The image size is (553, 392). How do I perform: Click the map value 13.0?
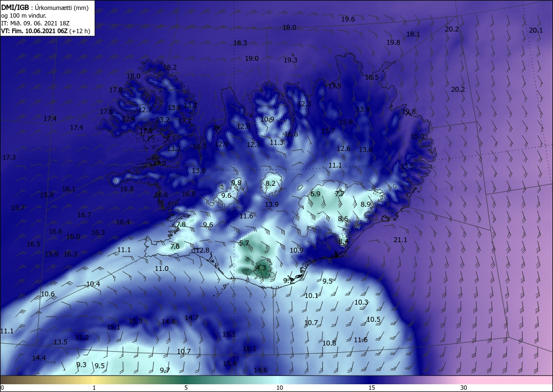(199, 171)
